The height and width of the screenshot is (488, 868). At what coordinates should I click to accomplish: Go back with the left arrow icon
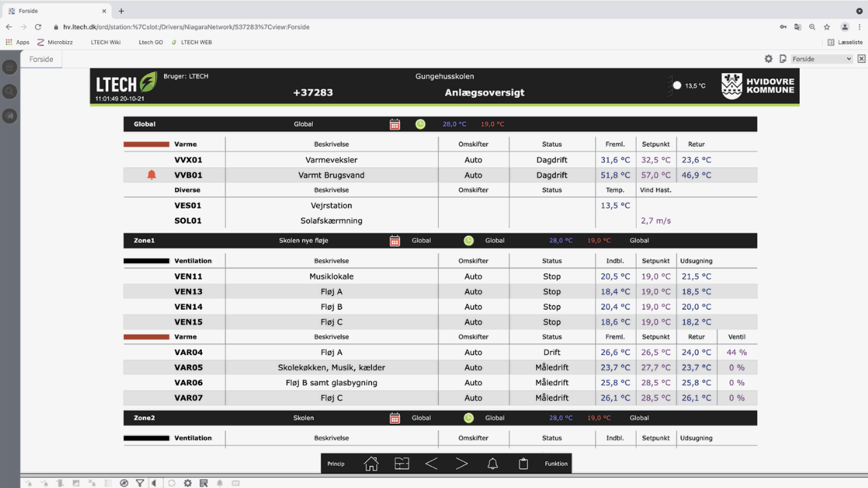pos(431,464)
